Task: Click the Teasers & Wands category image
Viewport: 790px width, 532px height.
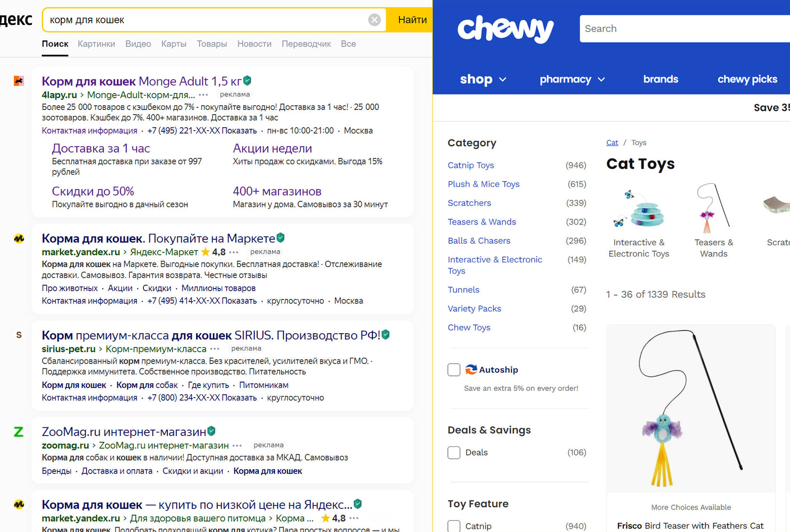Action: (713, 209)
